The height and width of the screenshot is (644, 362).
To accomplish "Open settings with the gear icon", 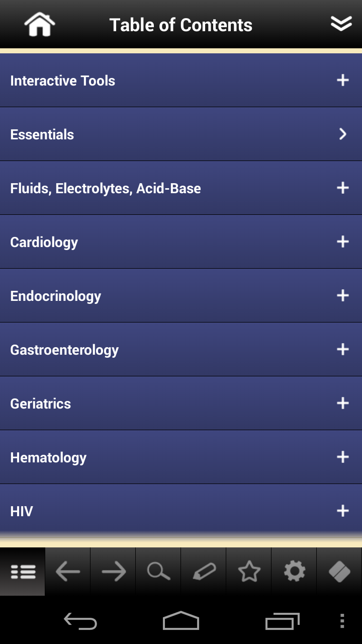I will click(294, 572).
